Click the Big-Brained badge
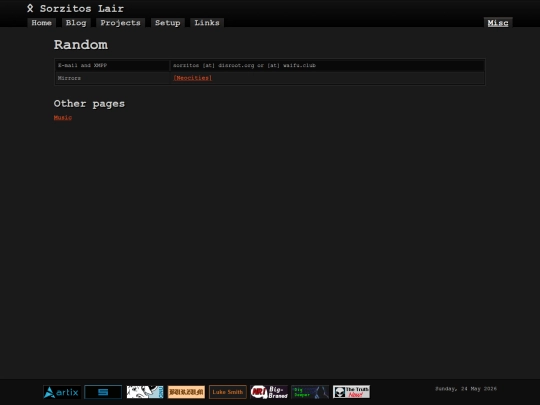 [x=269, y=392]
